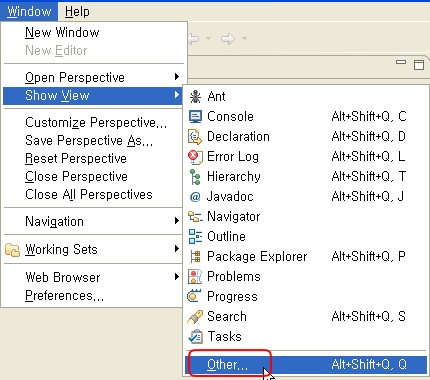The width and height of the screenshot is (430, 380).
Task: Choose Close Perspective
Action: [93, 177]
